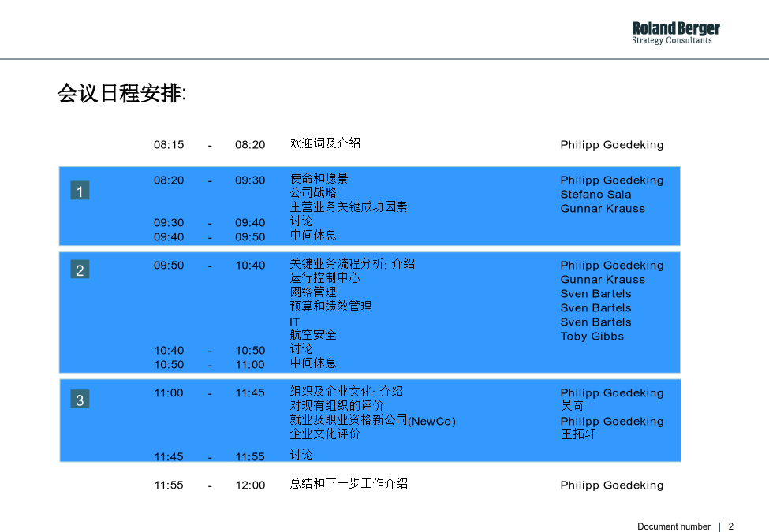The width and height of the screenshot is (769, 532).
Task: Select the 10:40 end time beside 关键业务流程分析
Action: 250,266
